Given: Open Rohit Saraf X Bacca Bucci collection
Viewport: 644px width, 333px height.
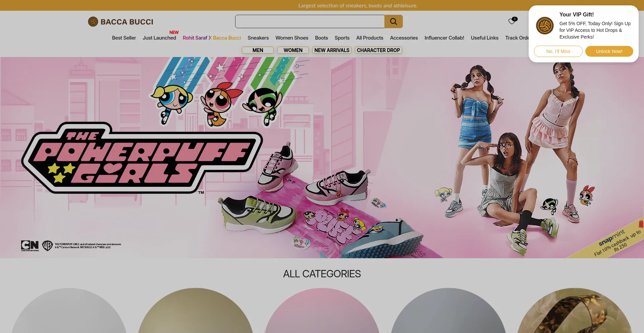Looking at the screenshot, I should click(x=212, y=38).
